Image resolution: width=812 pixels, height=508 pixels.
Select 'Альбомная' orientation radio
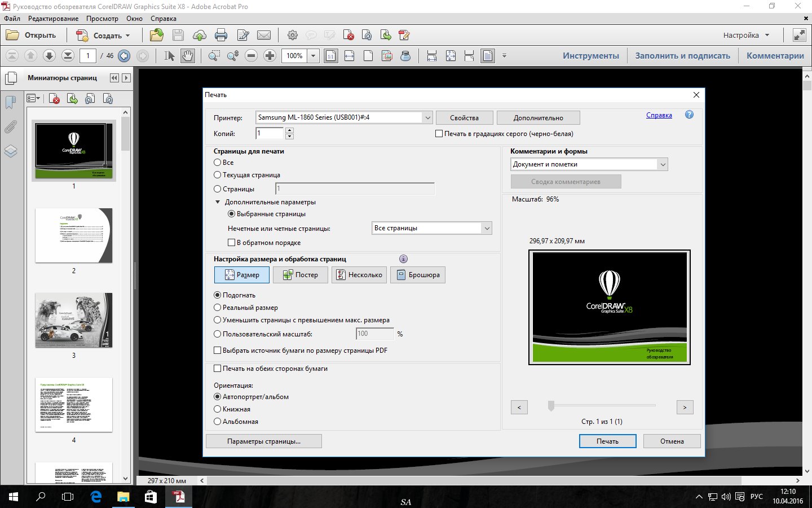click(x=217, y=421)
